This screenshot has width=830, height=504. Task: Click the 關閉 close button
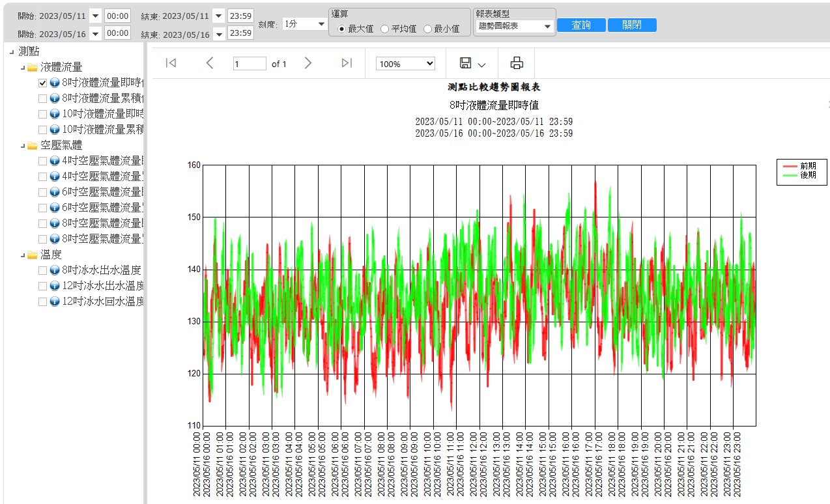pos(632,25)
